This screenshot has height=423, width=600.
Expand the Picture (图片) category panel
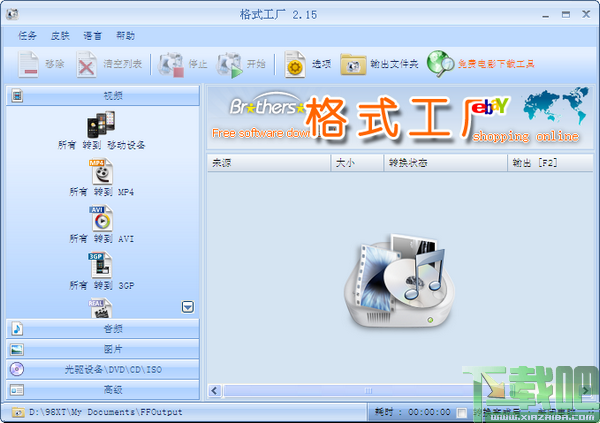pyautogui.click(x=103, y=349)
